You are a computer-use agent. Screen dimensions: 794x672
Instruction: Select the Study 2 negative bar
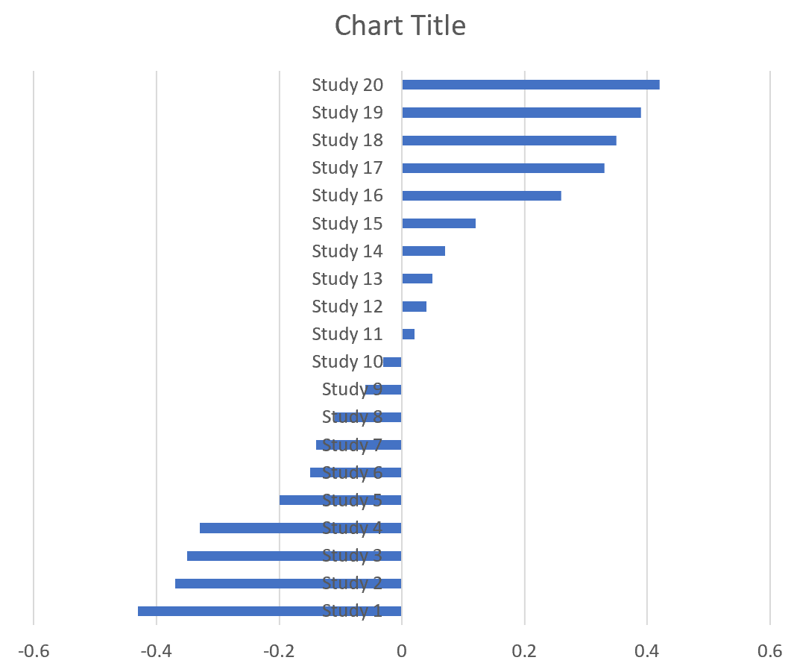pyautogui.click(x=246, y=583)
